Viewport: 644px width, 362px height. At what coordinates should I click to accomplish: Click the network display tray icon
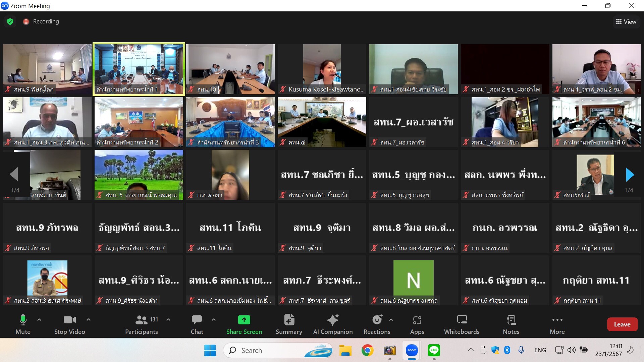pos(559,350)
